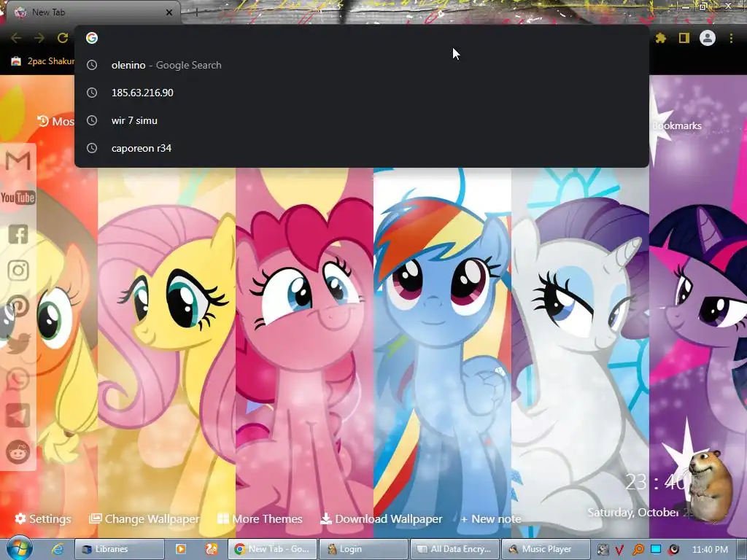This screenshot has width=747, height=560.
Task: Click the blue monitor tray icon
Action: click(x=656, y=549)
